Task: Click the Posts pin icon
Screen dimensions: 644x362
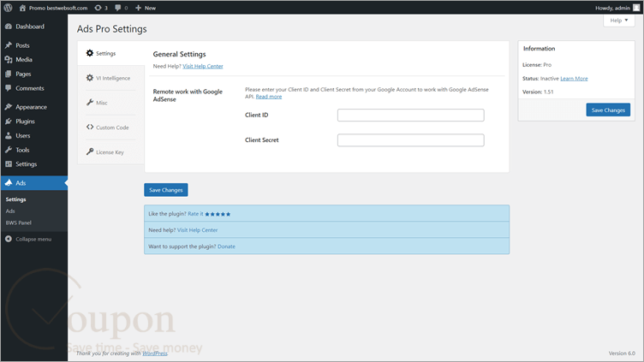Action: pyautogui.click(x=9, y=45)
